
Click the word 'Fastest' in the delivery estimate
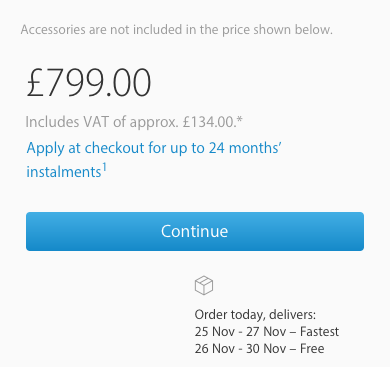coord(319,331)
